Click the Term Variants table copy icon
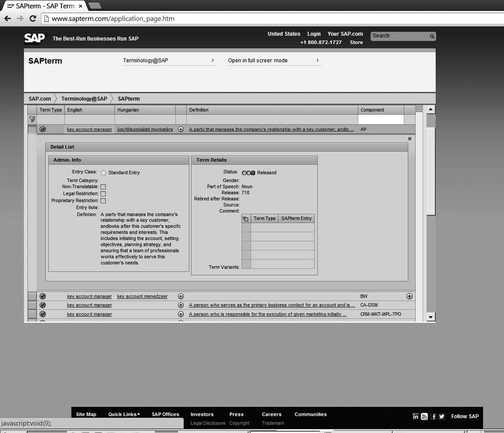The image size is (504, 433). pos(246,219)
